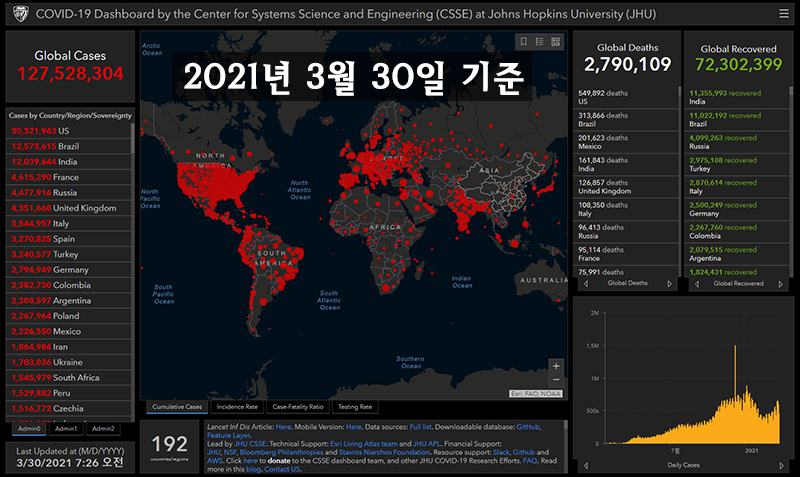Select the '30,321,943 US' row
The image size is (800, 477).
pos(69,131)
